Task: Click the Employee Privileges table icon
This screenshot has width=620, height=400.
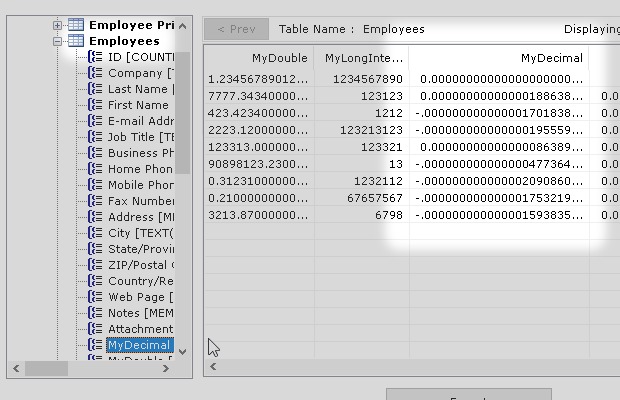Action: tap(75, 25)
